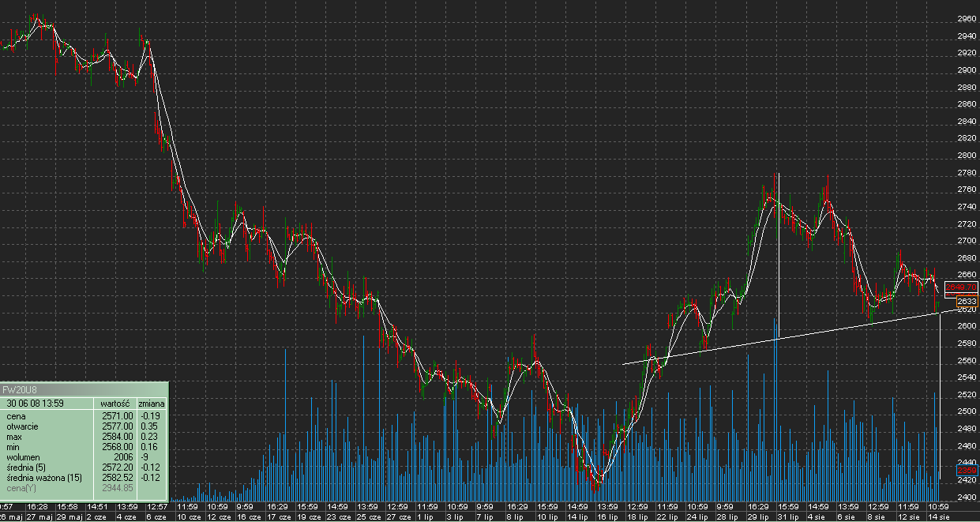Click the greyed 'cena(Y)' row

coord(22,488)
